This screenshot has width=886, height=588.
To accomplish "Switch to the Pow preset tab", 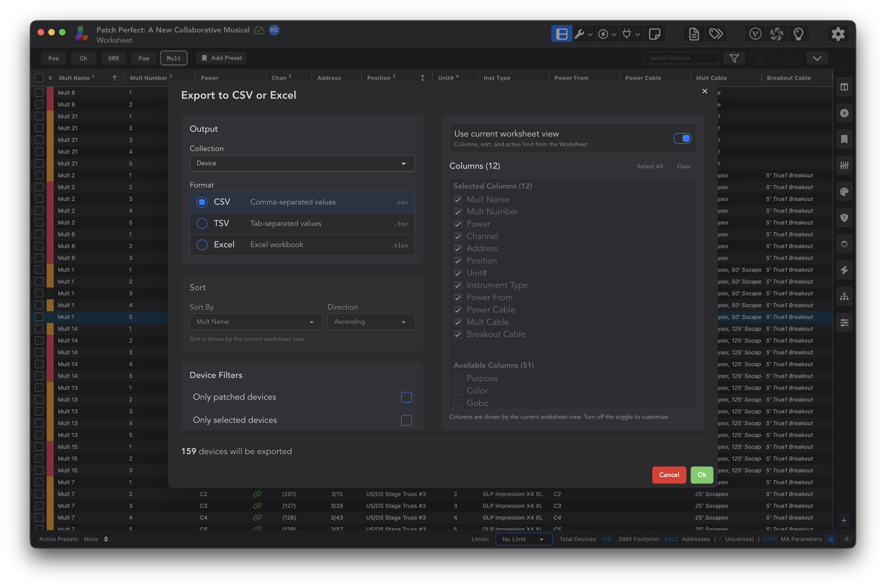I will pyautogui.click(x=143, y=58).
